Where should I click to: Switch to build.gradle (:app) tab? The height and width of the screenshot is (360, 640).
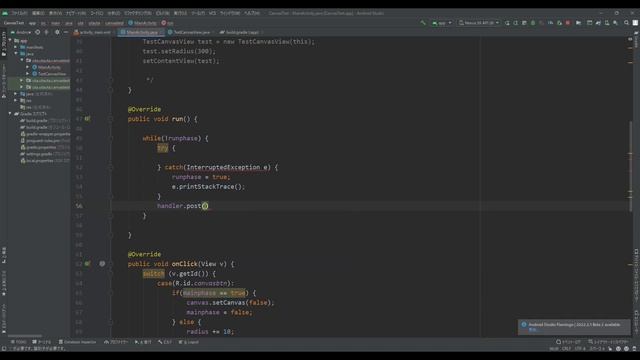(x=241, y=32)
